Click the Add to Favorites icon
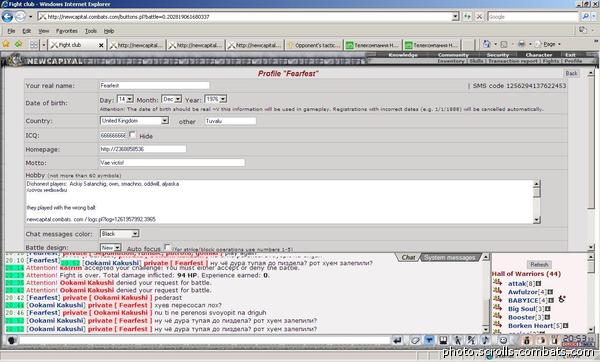The width and height of the screenshot is (600, 362). [18, 44]
